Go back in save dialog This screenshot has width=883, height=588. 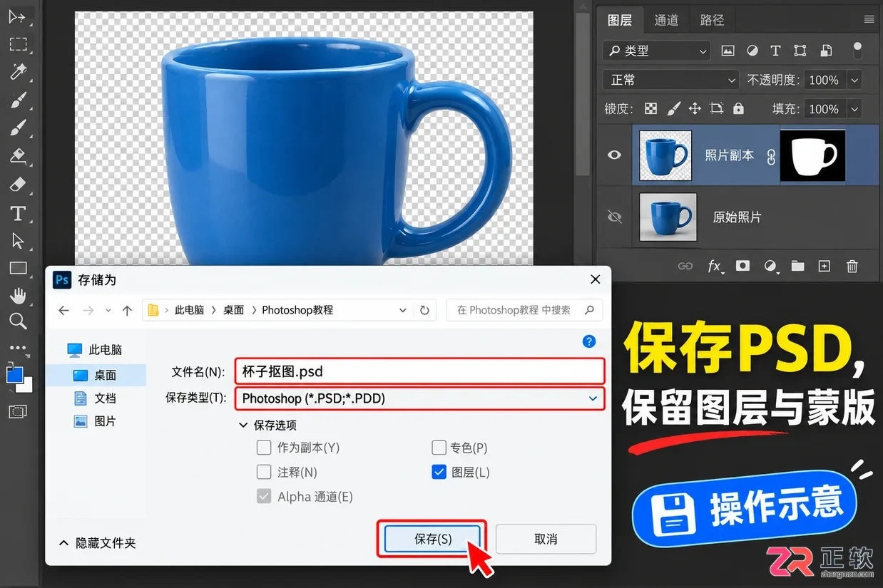click(63, 310)
